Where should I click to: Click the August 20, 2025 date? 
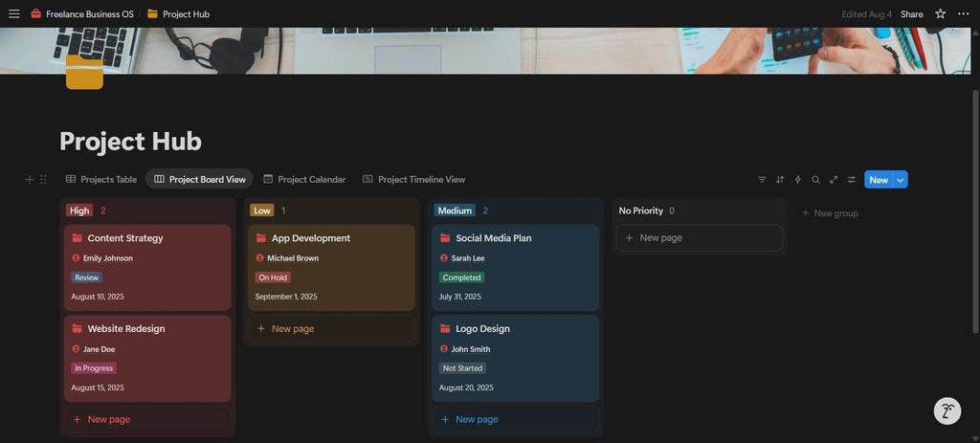pyautogui.click(x=466, y=388)
